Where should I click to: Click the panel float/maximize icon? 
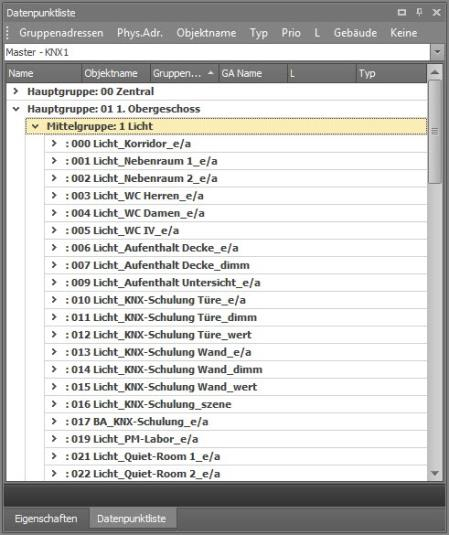[402, 13]
